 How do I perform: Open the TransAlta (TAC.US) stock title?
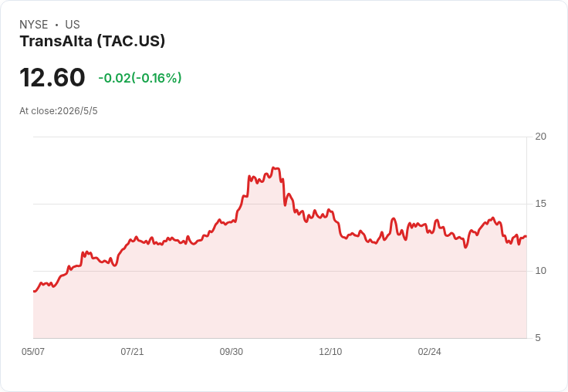93,41
